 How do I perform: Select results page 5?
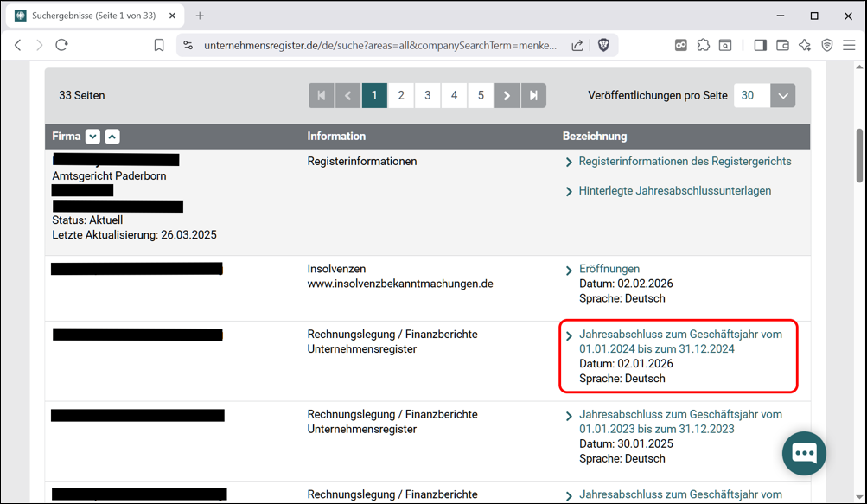pyautogui.click(x=481, y=96)
